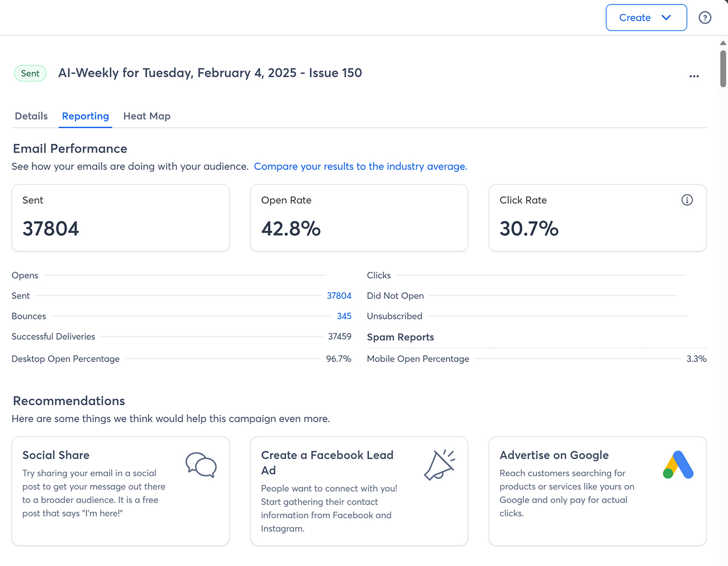Screen dimensions: 728x566
Task: Click the help question mark icon
Action: coord(705,18)
